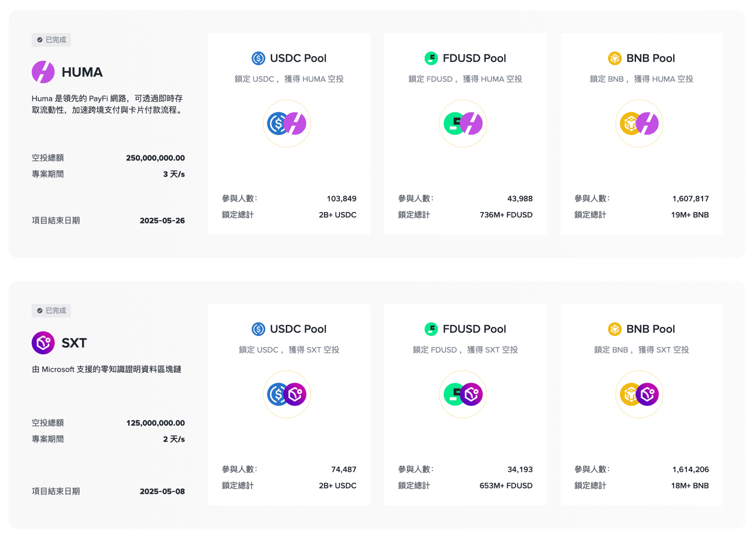Click the FDUSD-SXT paired token emblem
Screen dimensions: 756x538
point(463,394)
